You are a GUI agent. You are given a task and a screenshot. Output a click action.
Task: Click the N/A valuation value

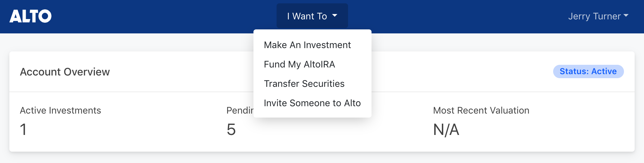446,130
